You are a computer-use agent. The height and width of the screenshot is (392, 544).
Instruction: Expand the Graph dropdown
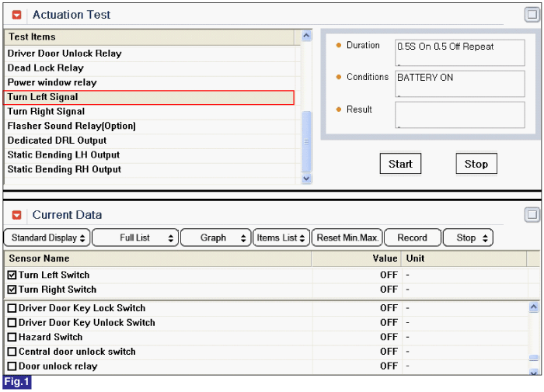coord(216,238)
